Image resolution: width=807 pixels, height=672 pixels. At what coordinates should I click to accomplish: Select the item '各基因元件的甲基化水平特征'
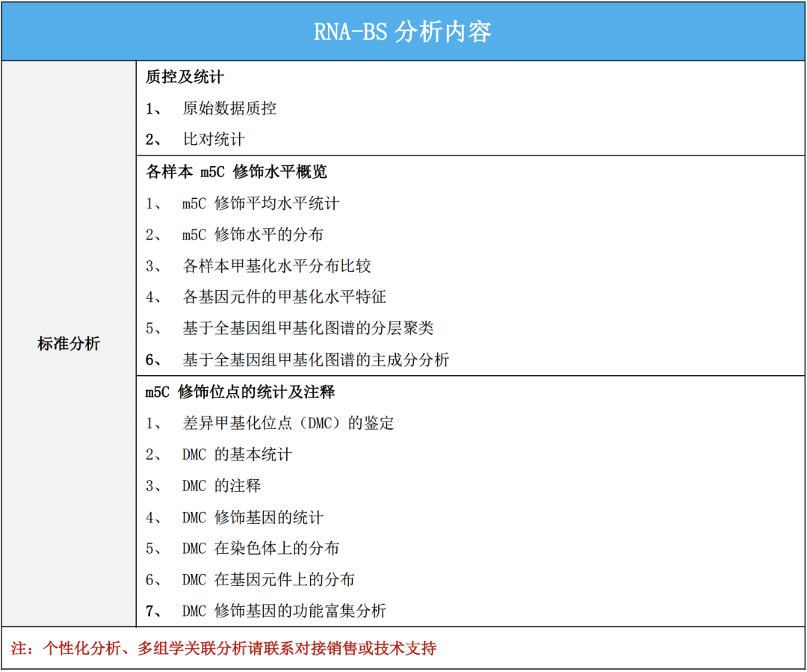point(284,297)
